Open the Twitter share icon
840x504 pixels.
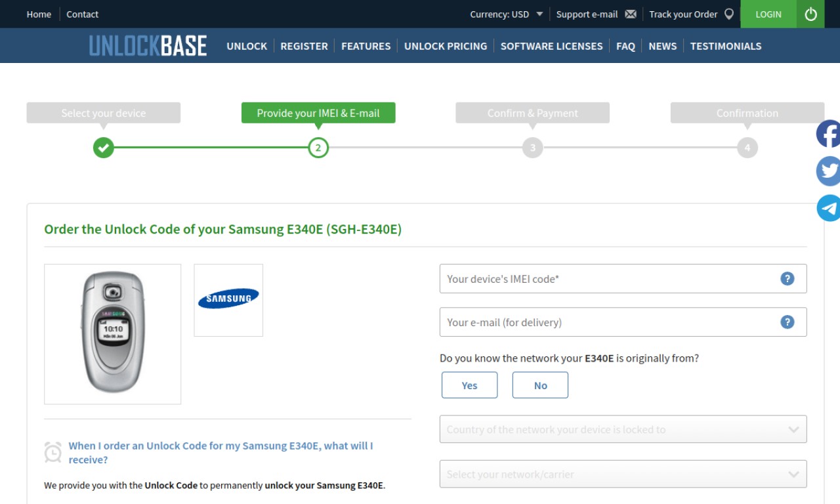click(x=828, y=171)
